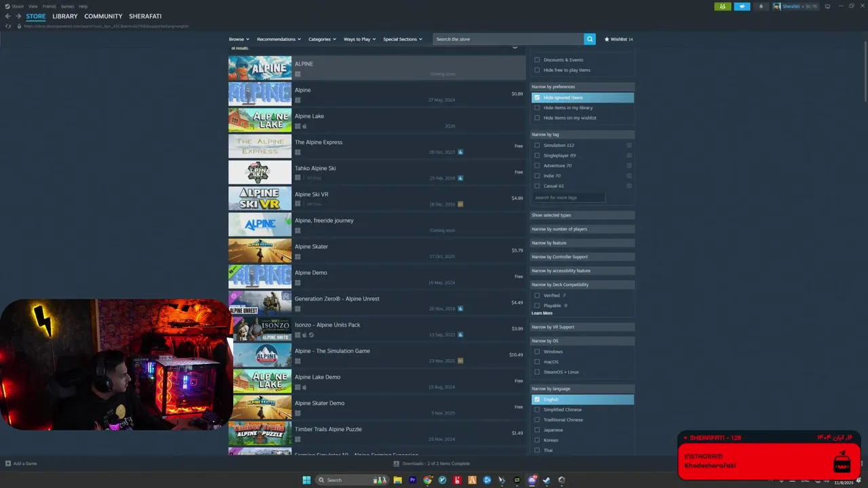Image resolution: width=868 pixels, height=488 pixels.
Task: Open the blue announcements megaphone button
Action: coord(743,7)
